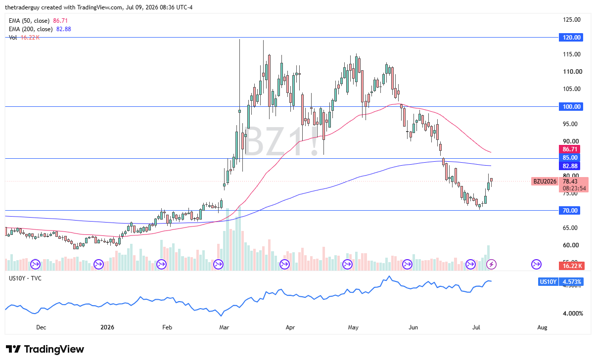This screenshot has width=596, height=364.
Task: Select the Vol 16.22K legend entry
Action: 24,38
